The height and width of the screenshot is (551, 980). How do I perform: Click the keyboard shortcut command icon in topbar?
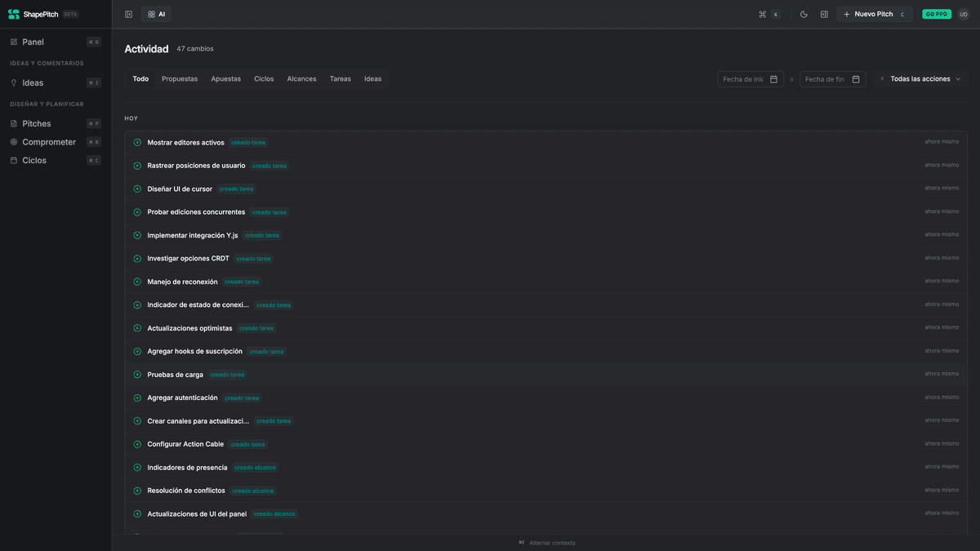761,14
